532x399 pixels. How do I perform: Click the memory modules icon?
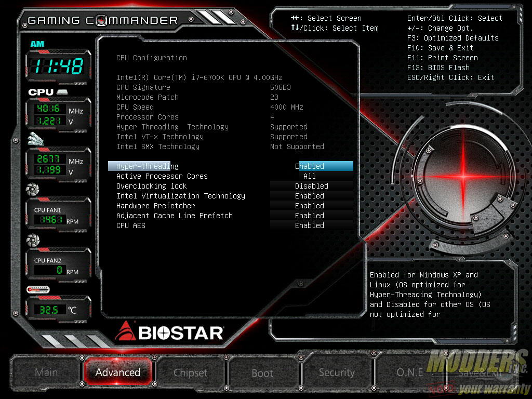point(36,139)
